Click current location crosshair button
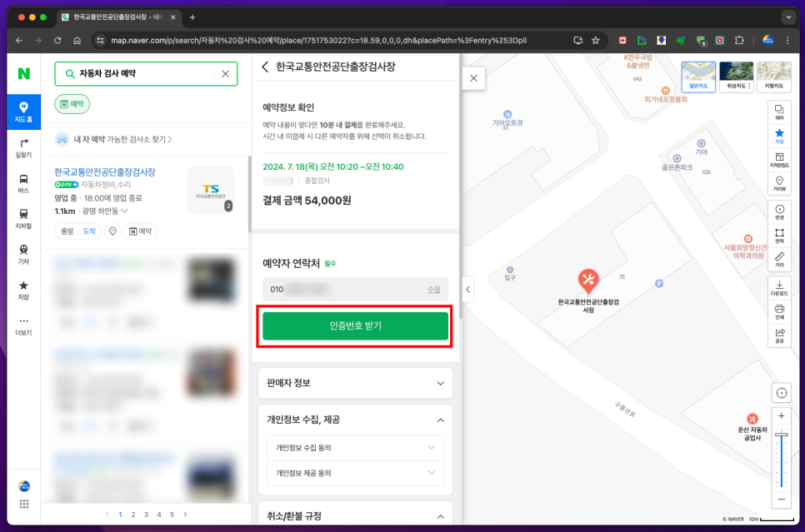805x532 pixels. tap(782, 393)
